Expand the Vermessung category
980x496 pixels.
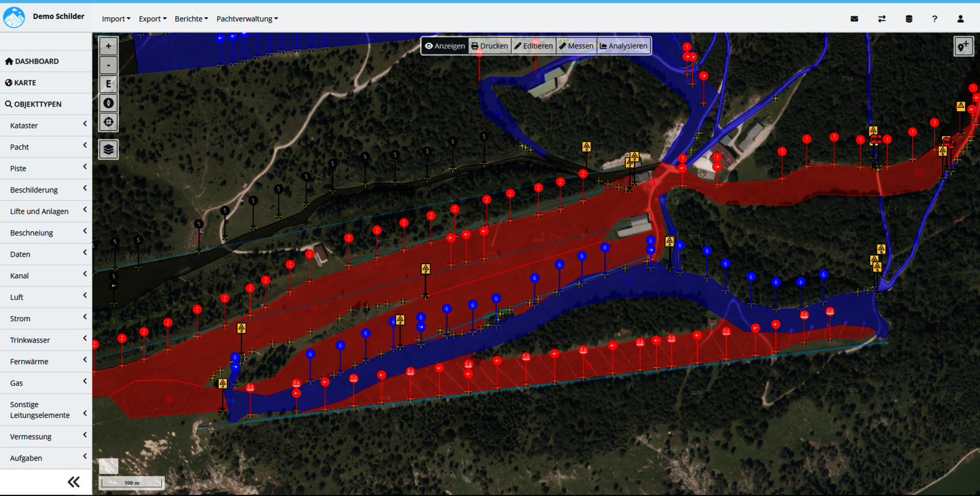tap(46, 437)
